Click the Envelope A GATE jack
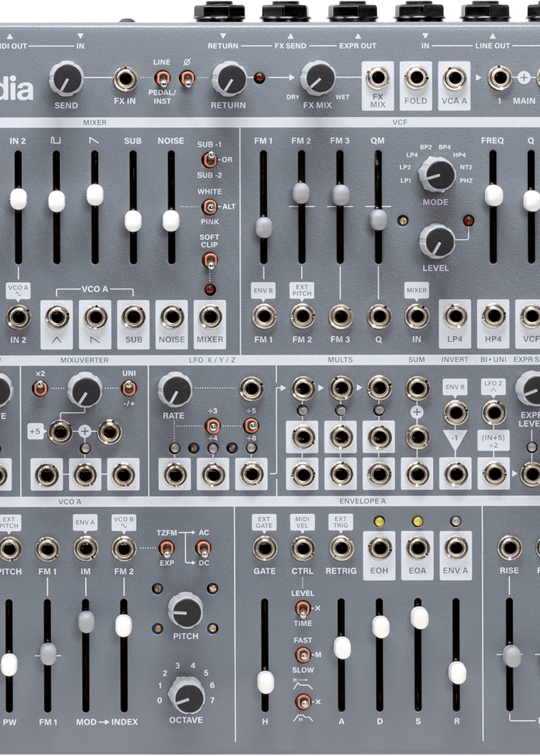This screenshot has height=756, width=540. [x=264, y=548]
